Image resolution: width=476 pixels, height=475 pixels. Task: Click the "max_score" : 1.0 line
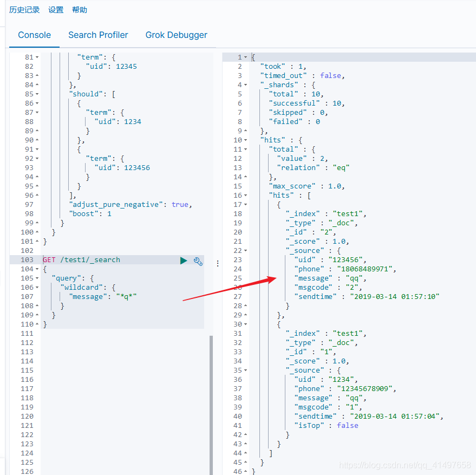307,186
